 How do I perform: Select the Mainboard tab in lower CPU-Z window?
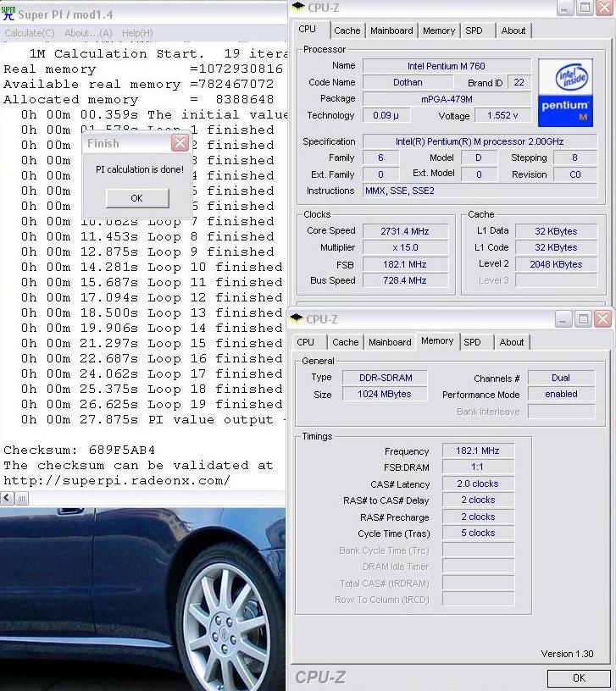tap(390, 342)
